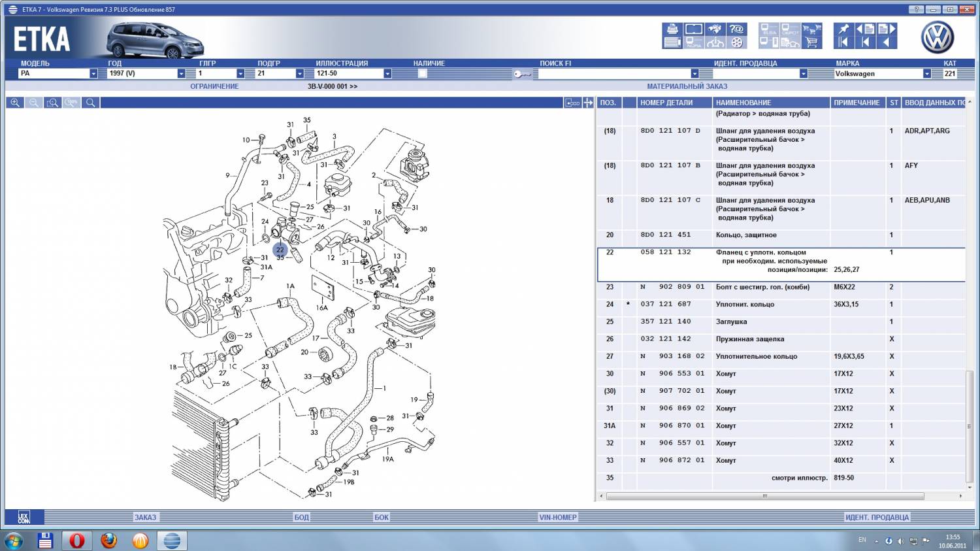Click the floppy disk taskbar icon
This screenshot has height=551, width=980.
pos(45,541)
